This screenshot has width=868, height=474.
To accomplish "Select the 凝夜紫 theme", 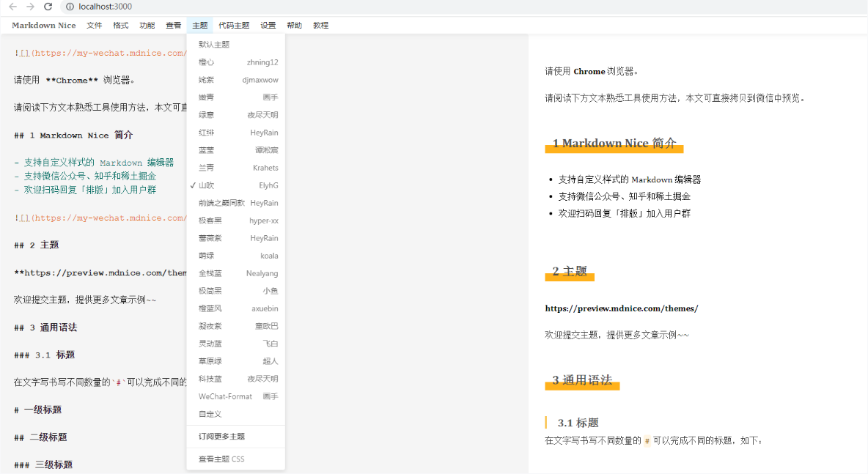I will [236, 326].
